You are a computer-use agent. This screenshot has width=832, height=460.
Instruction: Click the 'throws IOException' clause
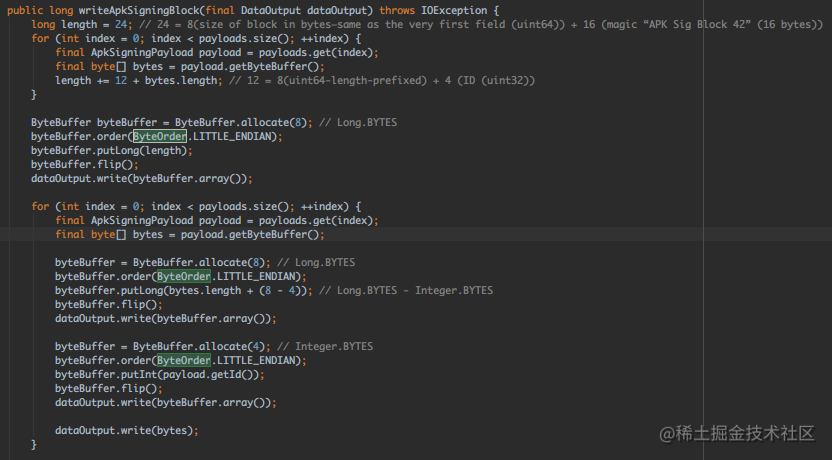(x=433, y=11)
